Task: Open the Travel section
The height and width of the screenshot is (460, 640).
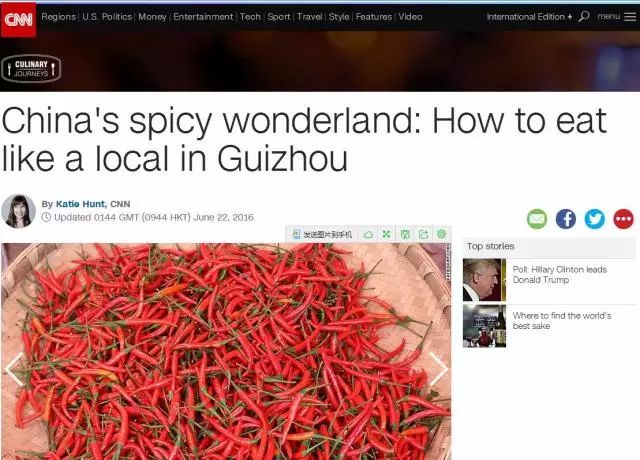Action: 309,17
